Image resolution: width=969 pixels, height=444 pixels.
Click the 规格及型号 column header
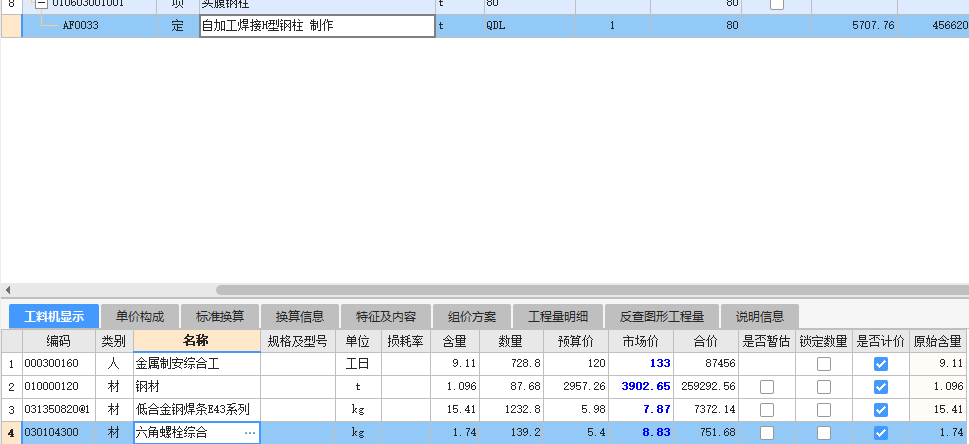[x=298, y=341]
